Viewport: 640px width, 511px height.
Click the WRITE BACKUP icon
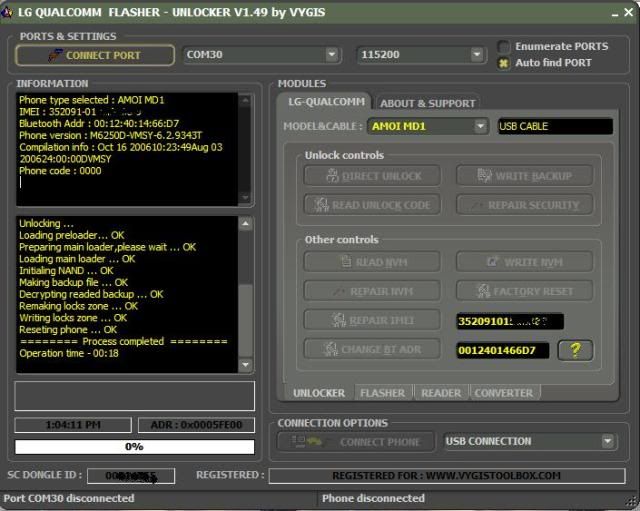click(x=484, y=176)
